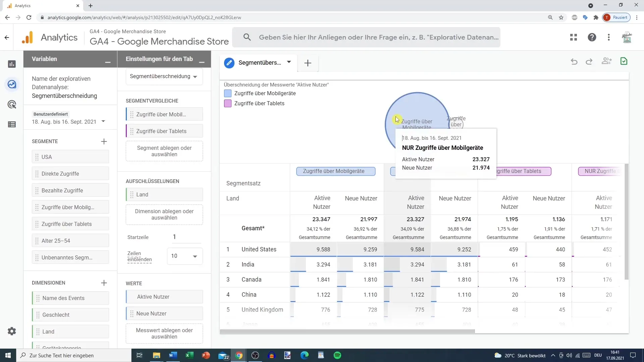Add a new exploration tab
This screenshot has height=362, width=644.
click(x=308, y=63)
